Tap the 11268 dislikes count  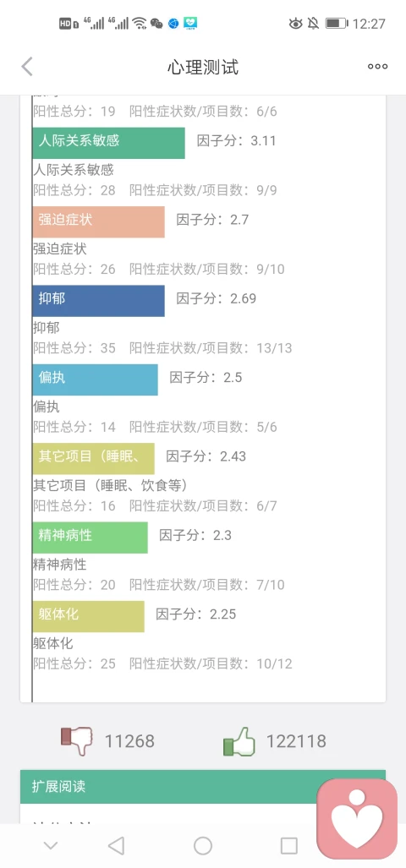129,741
